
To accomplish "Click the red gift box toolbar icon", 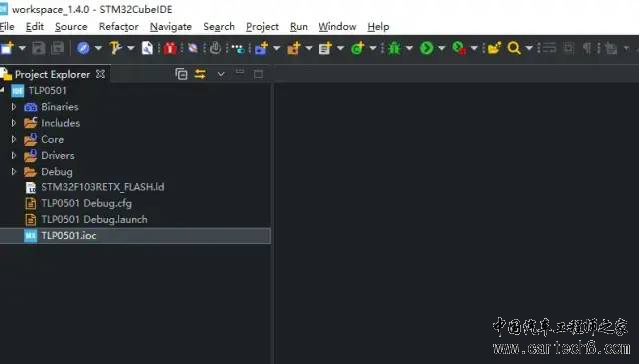I will pos(170,48).
